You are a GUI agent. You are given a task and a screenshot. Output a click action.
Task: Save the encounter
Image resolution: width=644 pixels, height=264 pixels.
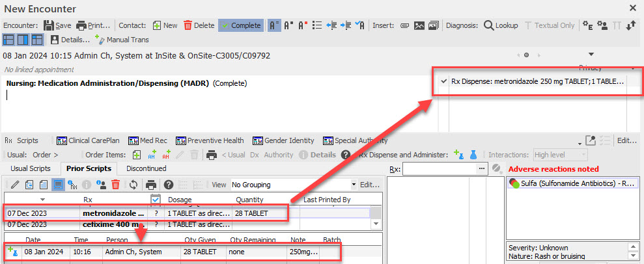click(57, 25)
